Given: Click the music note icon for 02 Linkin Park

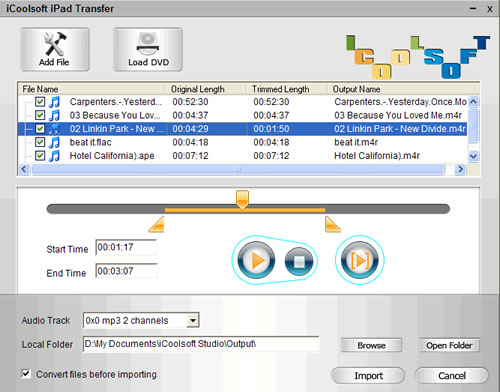Looking at the screenshot, I should [54, 129].
